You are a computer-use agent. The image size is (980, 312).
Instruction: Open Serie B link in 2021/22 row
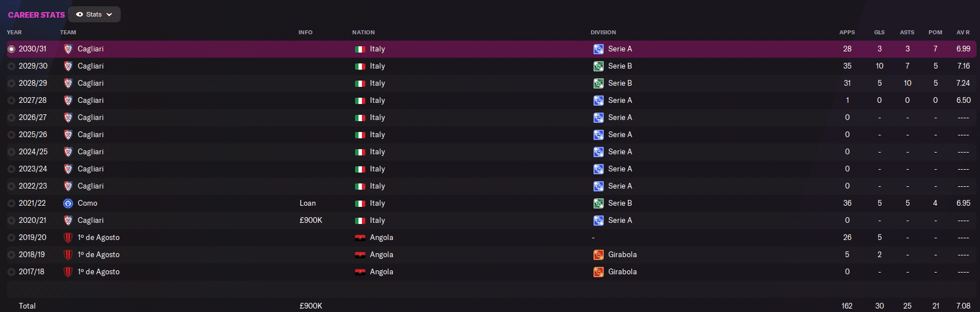click(x=620, y=203)
